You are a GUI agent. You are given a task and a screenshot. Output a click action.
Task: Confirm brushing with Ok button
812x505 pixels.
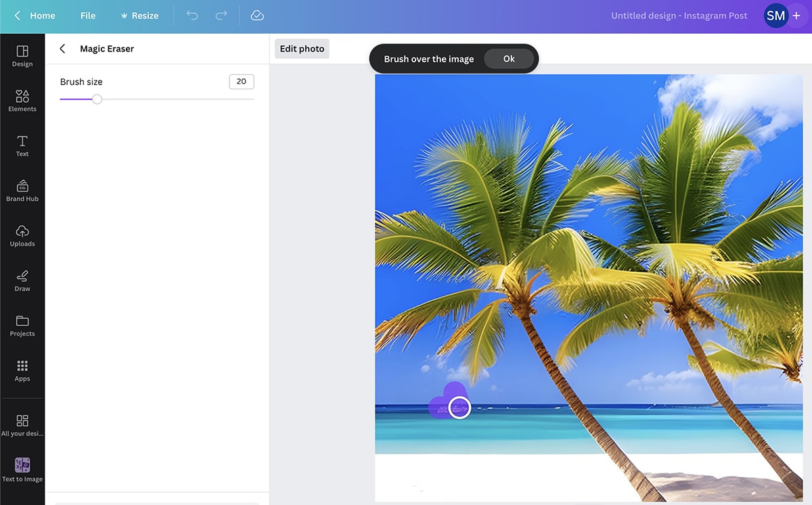click(x=509, y=59)
